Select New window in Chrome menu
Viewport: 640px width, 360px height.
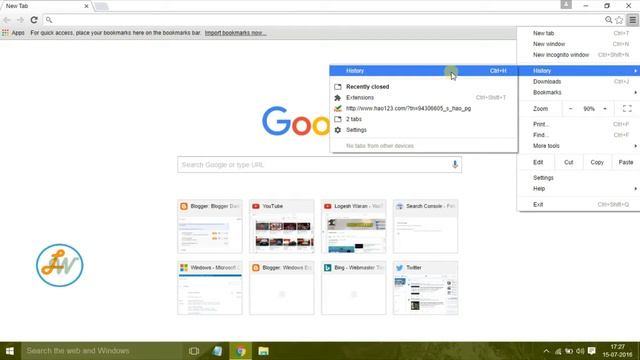(578, 44)
